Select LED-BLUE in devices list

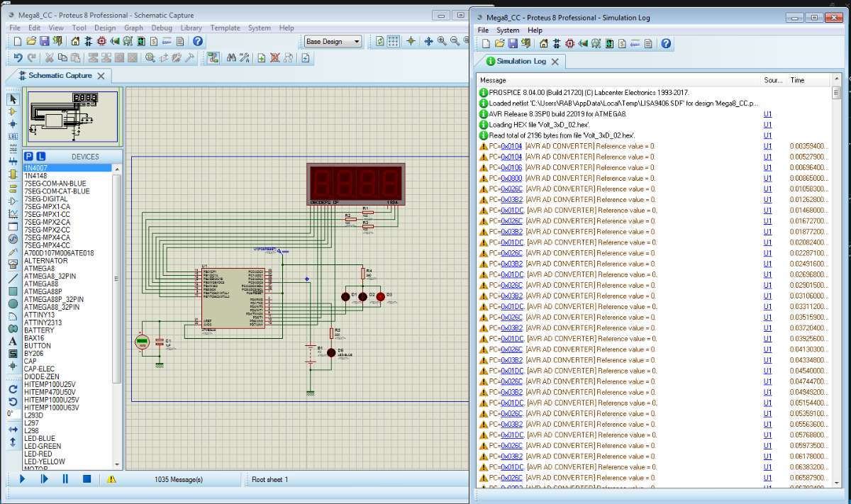click(40, 438)
